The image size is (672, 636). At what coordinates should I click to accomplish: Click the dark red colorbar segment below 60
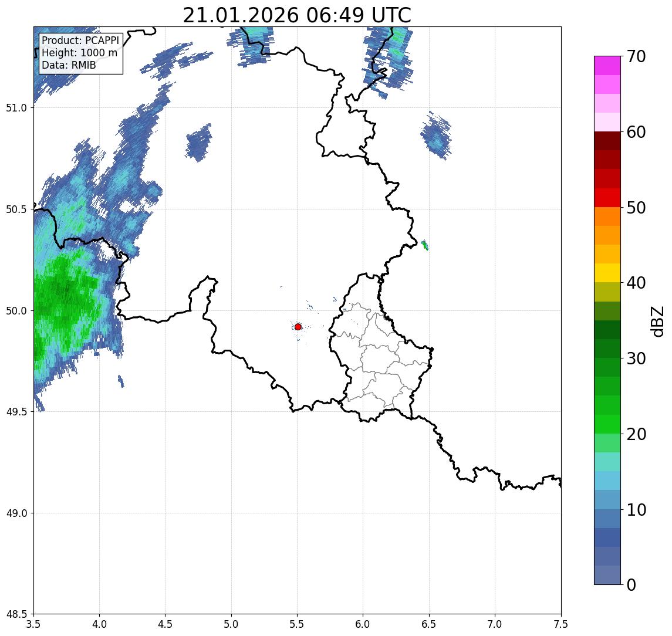click(607, 141)
